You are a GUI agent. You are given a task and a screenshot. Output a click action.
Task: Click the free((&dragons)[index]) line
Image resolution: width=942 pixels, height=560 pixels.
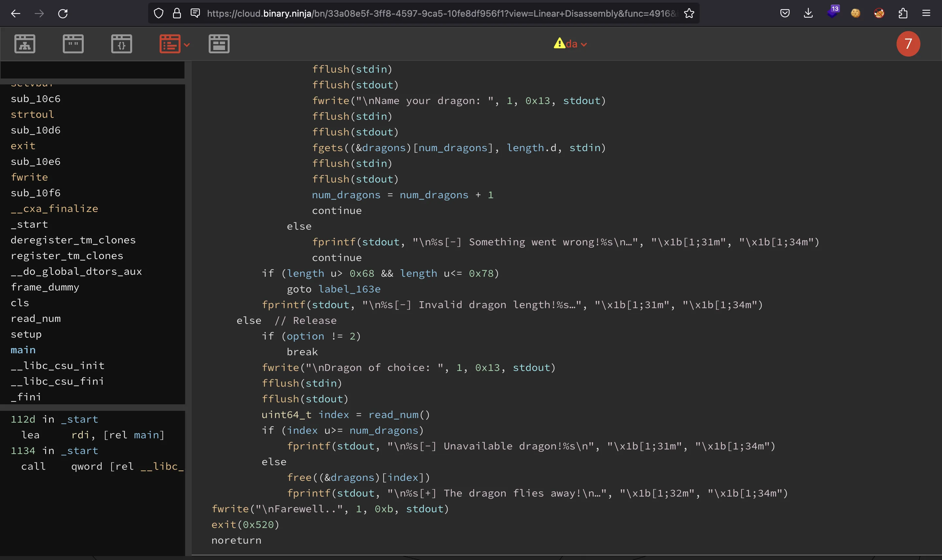click(x=358, y=477)
